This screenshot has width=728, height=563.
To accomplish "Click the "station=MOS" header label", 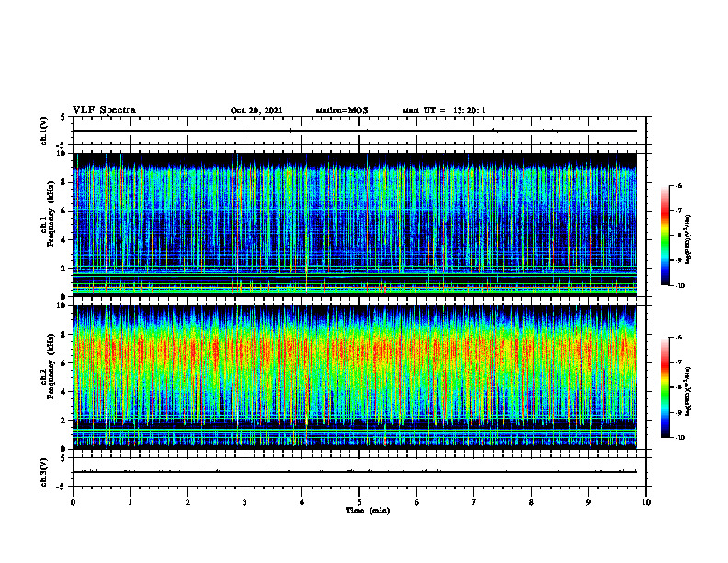I will [x=342, y=110].
